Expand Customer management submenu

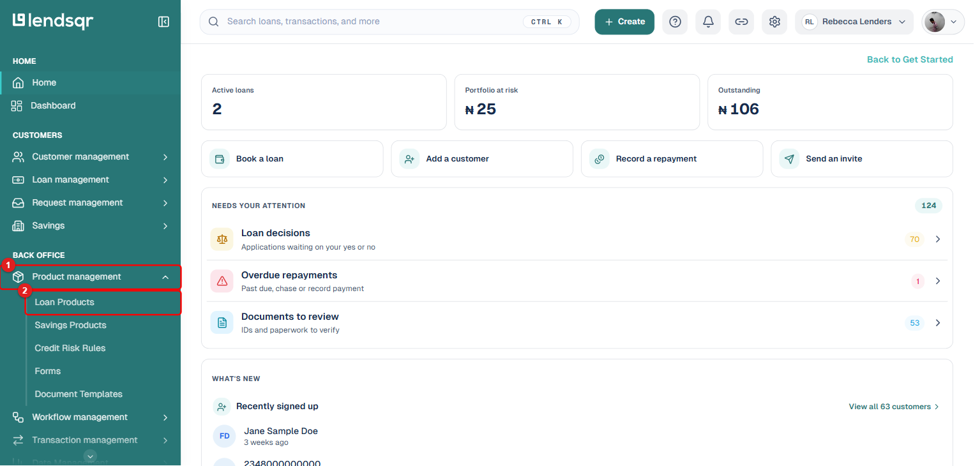(165, 157)
